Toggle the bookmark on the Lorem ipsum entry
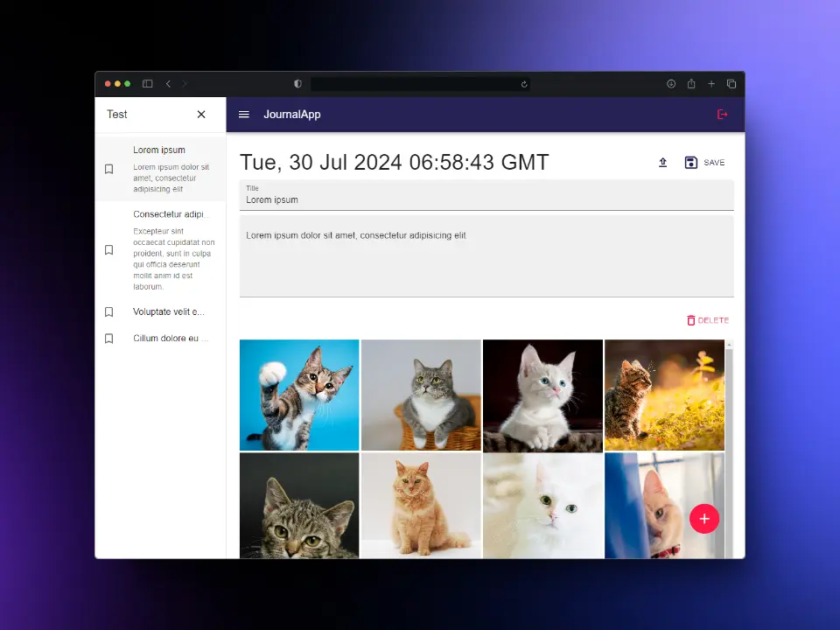The height and width of the screenshot is (630, 840). point(108,169)
